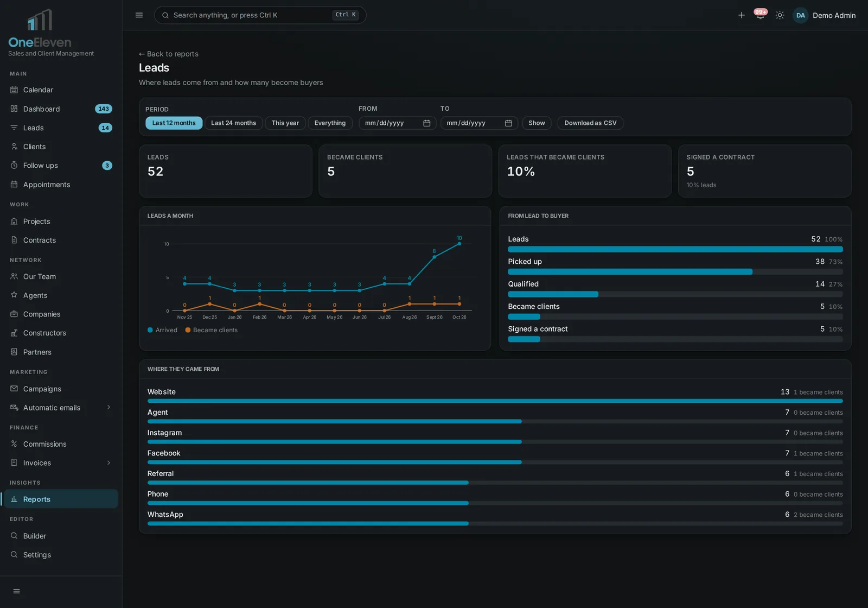
Task: Open the From date calendar picker
Action: pos(426,123)
